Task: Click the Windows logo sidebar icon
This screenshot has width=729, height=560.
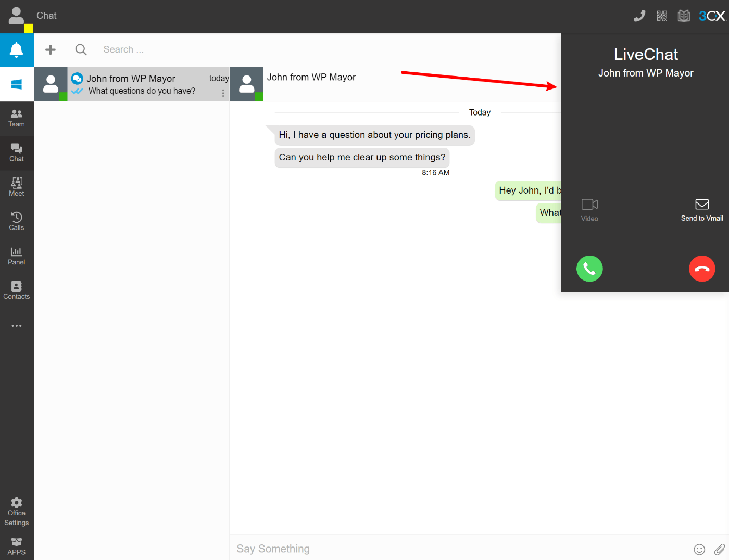Action: click(x=17, y=84)
